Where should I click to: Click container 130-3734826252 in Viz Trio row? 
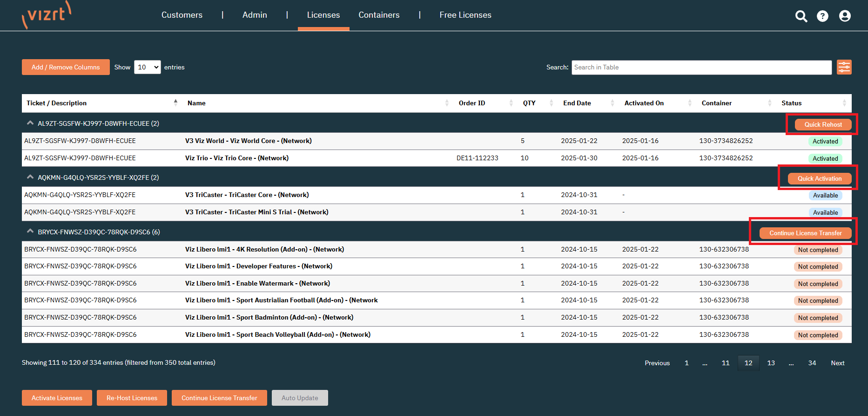(726, 158)
